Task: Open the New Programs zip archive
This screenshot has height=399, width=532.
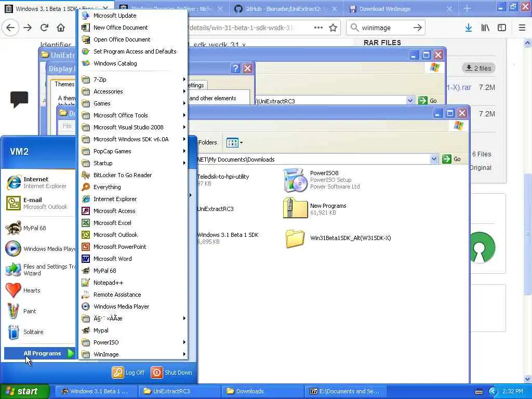Action: 315,208
